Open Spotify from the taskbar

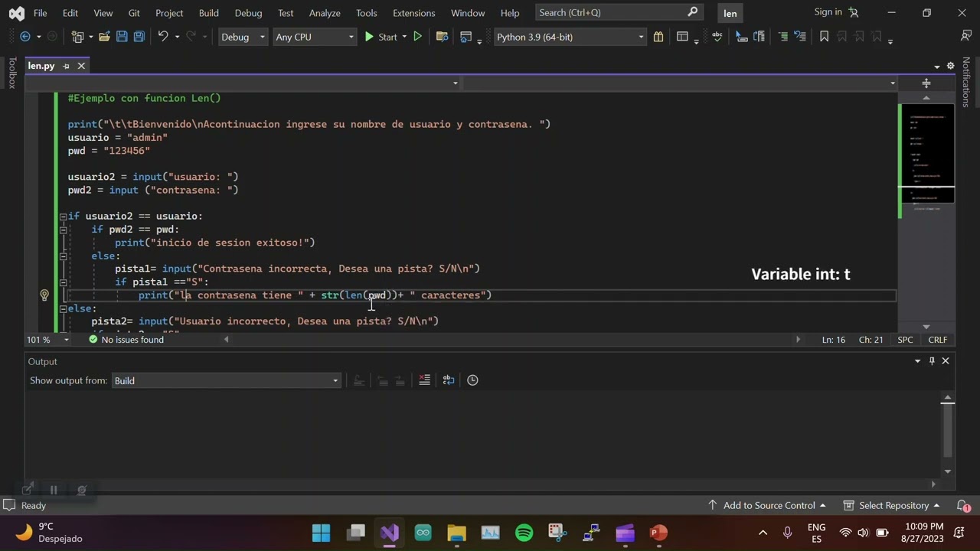(524, 533)
